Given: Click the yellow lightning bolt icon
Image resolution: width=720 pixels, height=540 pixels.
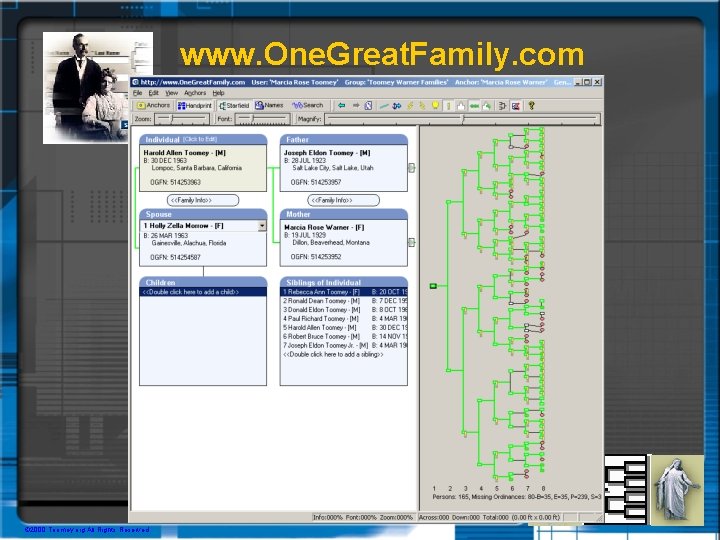Looking at the screenshot, I should click(x=410, y=106).
